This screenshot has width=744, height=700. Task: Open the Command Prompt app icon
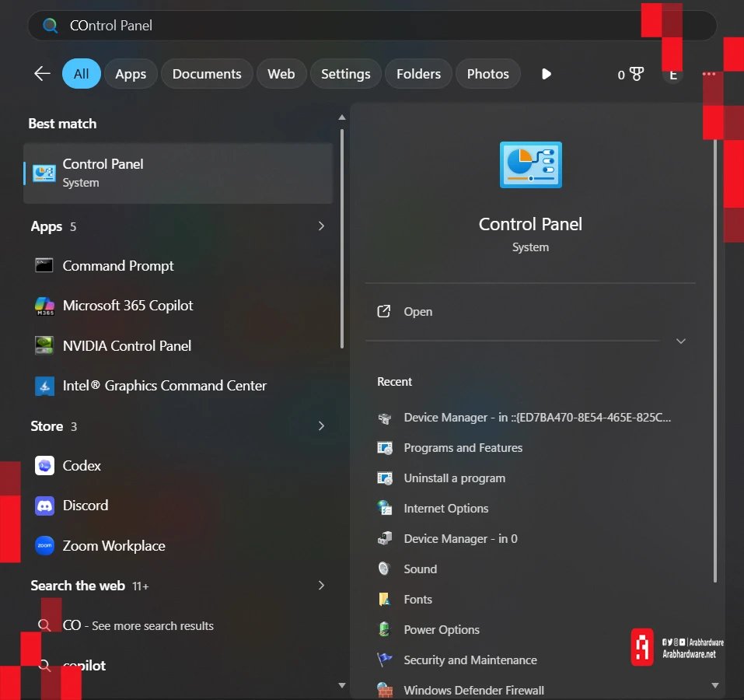click(x=44, y=265)
